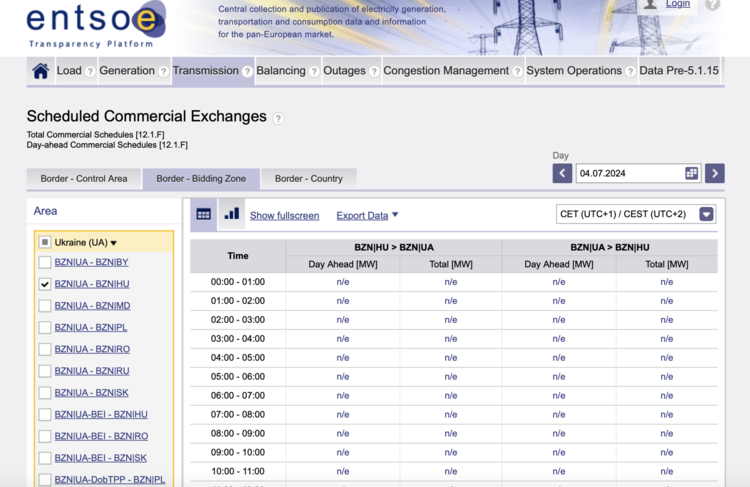Viewport: 750px width, 487px height.
Task: Click the Login link
Action: pyautogui.click(x=678, y=4)
